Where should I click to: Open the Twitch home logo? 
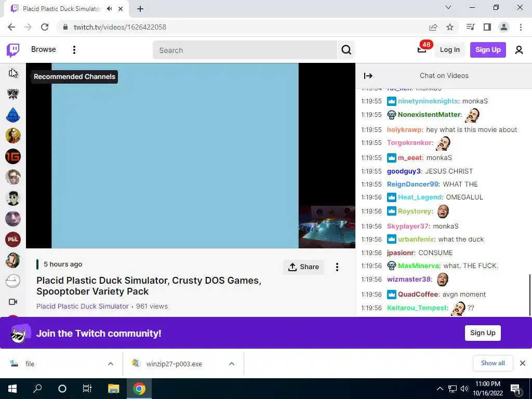[x=13, y=50]
